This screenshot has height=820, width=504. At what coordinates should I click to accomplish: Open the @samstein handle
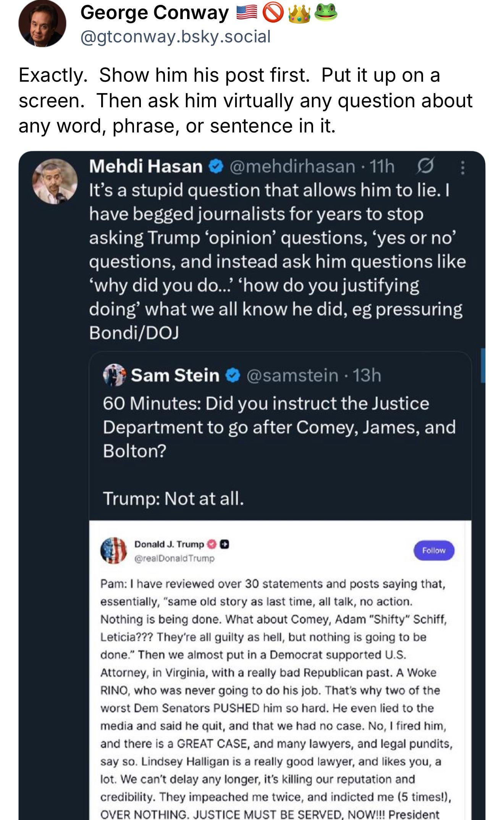coord(292,375)
